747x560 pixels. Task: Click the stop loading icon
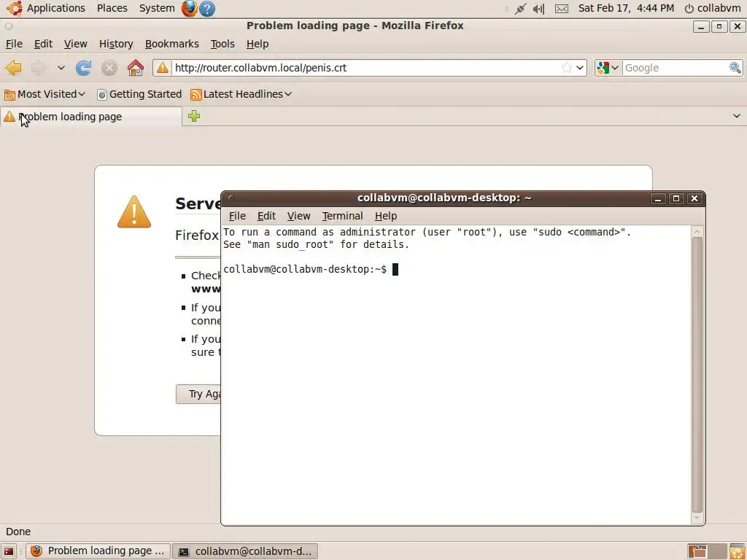coord(109,68)
